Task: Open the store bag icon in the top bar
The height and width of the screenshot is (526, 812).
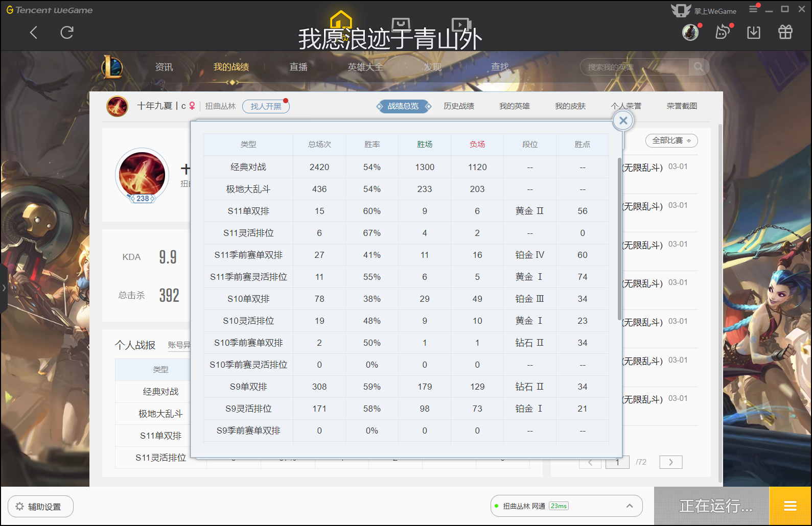Action: point(401,24)
